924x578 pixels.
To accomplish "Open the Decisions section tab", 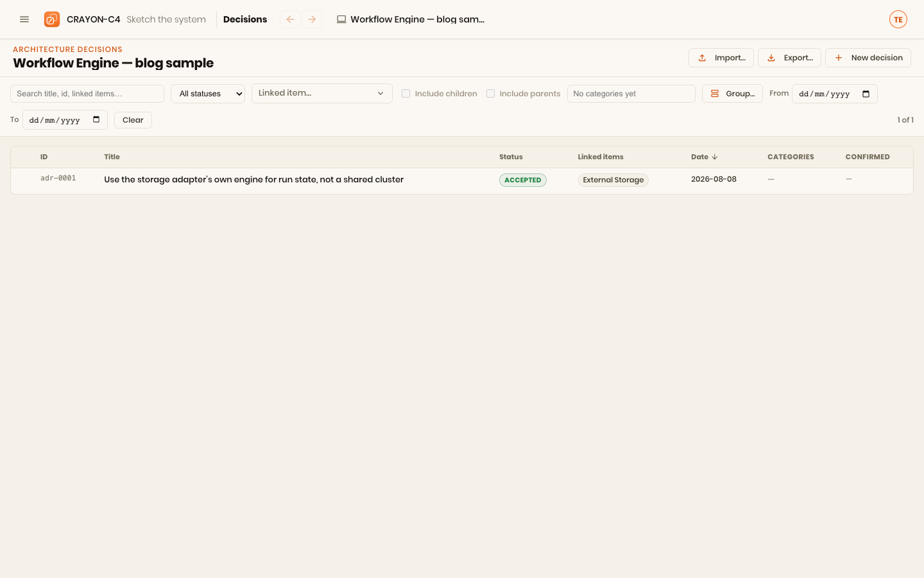I will point(245,19).
